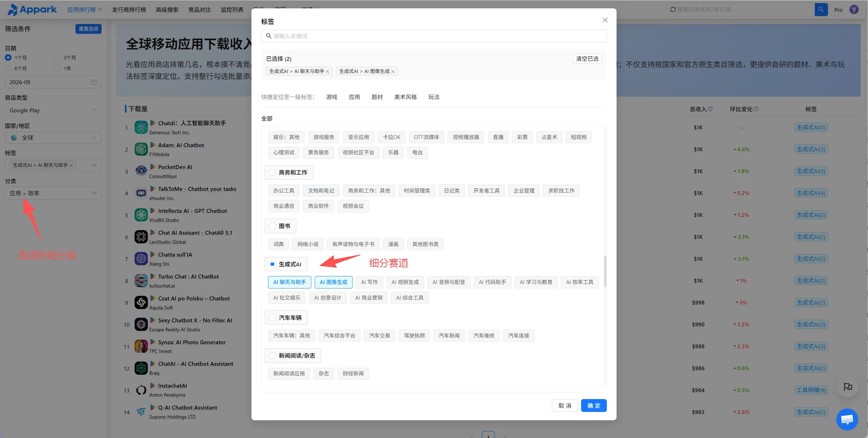Open the user avatar Y icon
This screenshot has width=868, height=438.
(x=854, y=9)
